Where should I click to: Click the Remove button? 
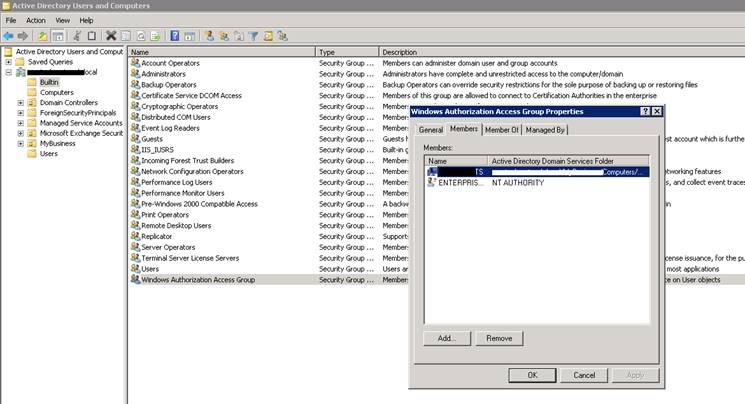[x=499, y=338]
